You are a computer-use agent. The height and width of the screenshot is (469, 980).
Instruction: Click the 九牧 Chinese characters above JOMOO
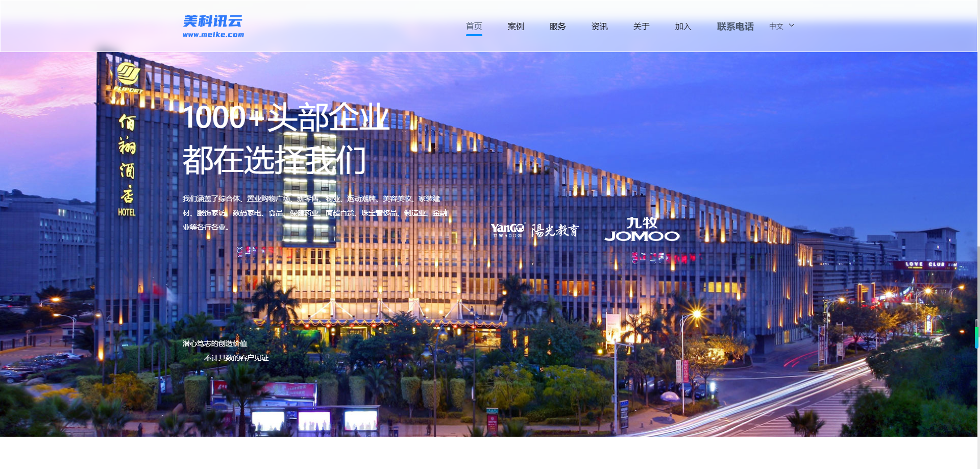coord(642,223)
